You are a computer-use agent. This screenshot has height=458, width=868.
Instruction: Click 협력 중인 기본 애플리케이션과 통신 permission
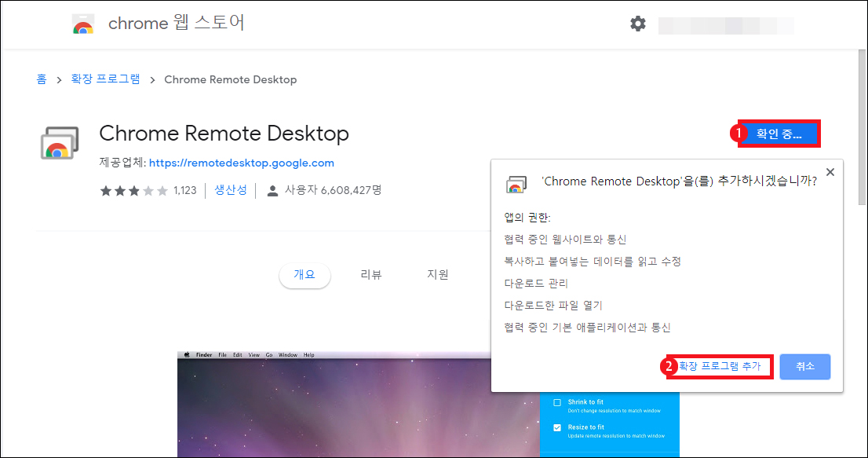pyautogui.click(x=587, y=328)
